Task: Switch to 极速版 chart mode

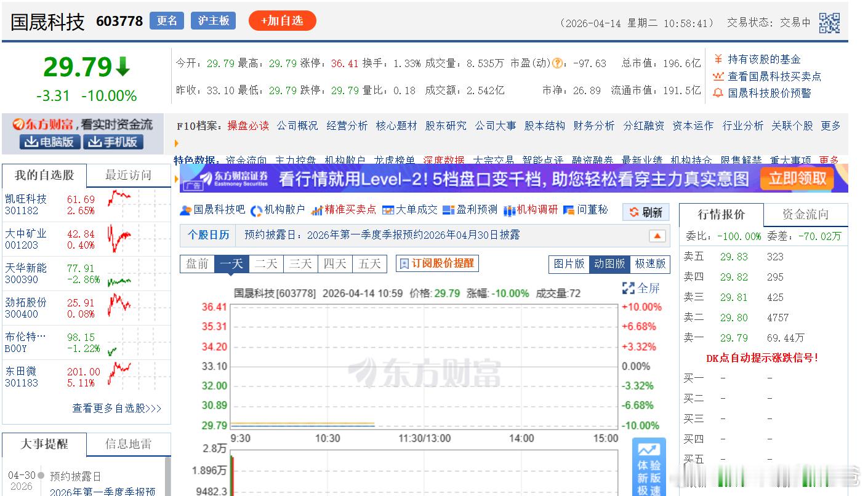Action: coord(650,264)
